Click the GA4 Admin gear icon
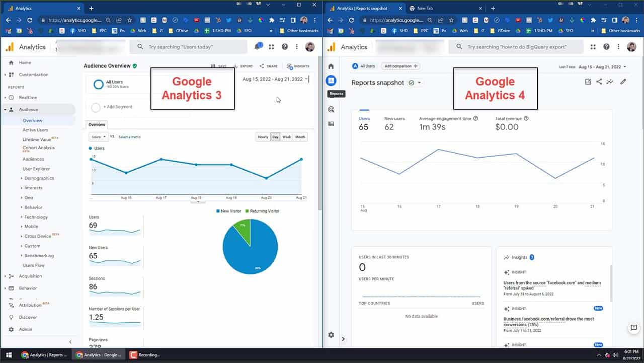Screen dimensions: 644x363 [331, 335]
